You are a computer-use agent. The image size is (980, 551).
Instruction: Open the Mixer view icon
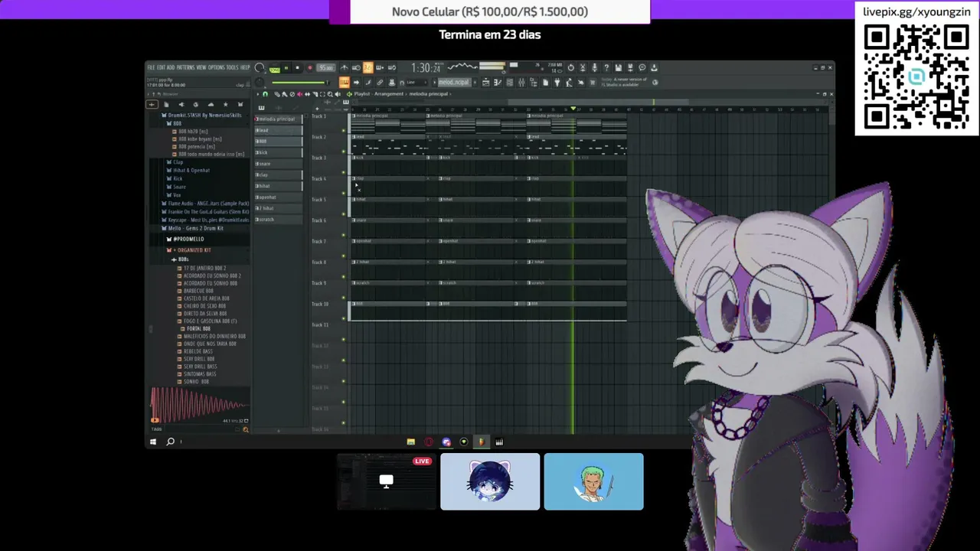(521, 82)
